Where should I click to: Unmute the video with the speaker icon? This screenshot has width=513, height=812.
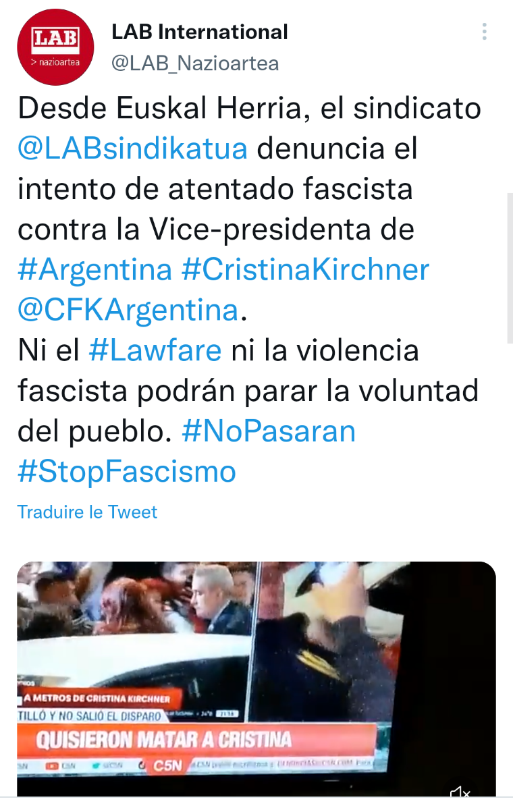click(460, 792)
